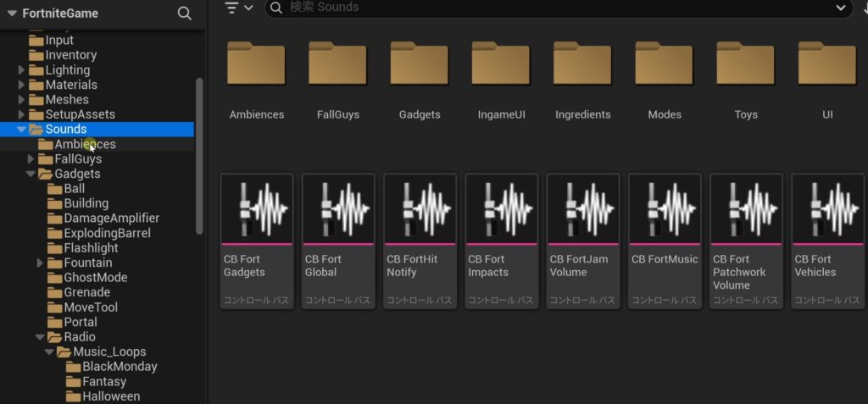Select the CB Fort Vehicles asset
Image resolution: width=868 pixels, height=404 pixels.
827,241
